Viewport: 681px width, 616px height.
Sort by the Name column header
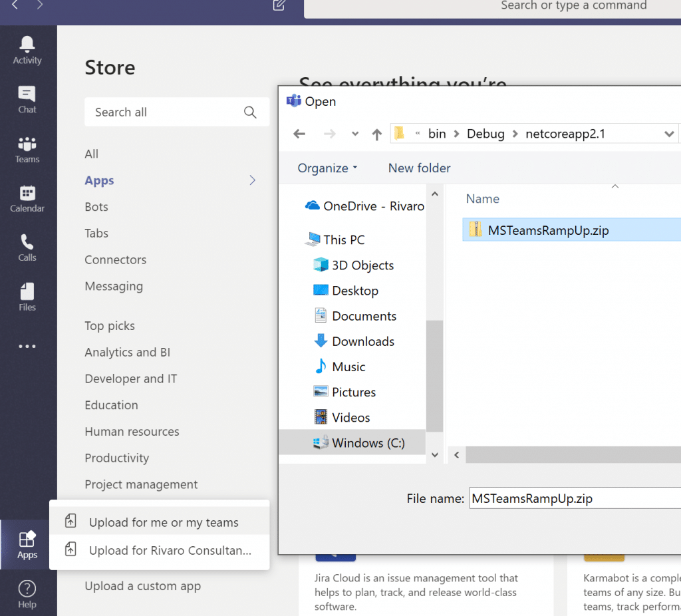pyautogui.click(x=483, y=198)
